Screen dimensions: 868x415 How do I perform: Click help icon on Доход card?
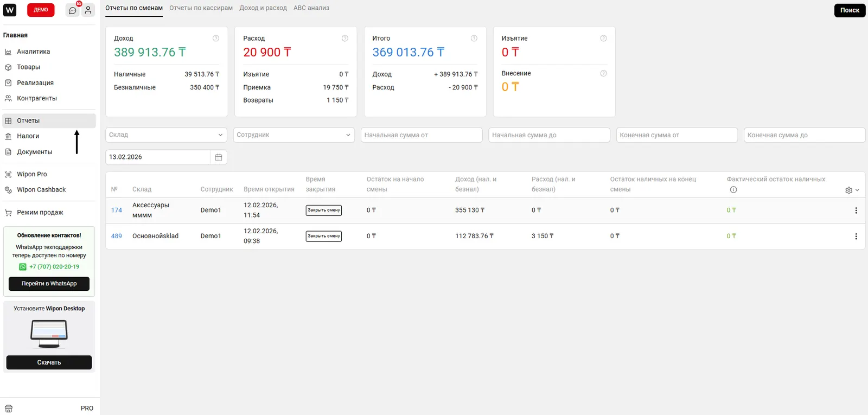pyautogui.click(x=216, y=39)
